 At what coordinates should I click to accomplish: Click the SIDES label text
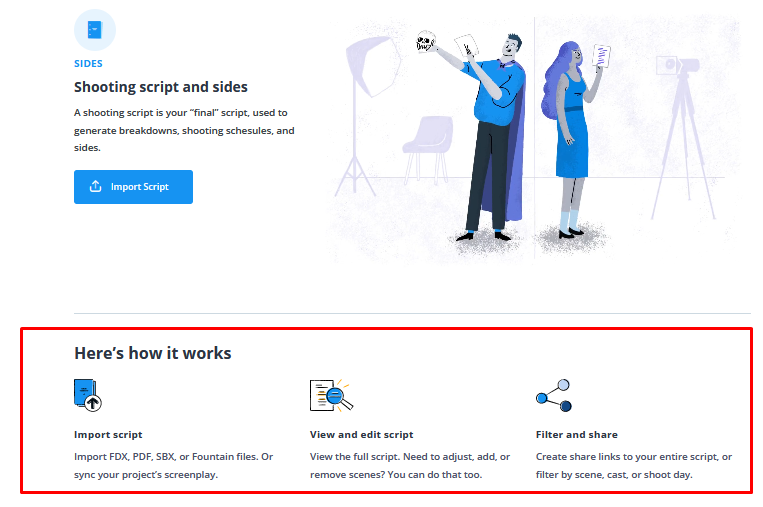88,64
